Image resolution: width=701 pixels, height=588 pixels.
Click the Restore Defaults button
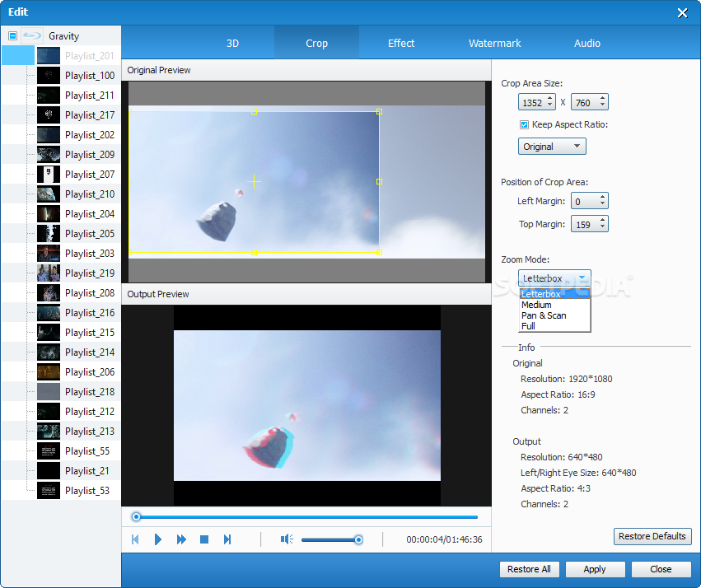[652, 536]
